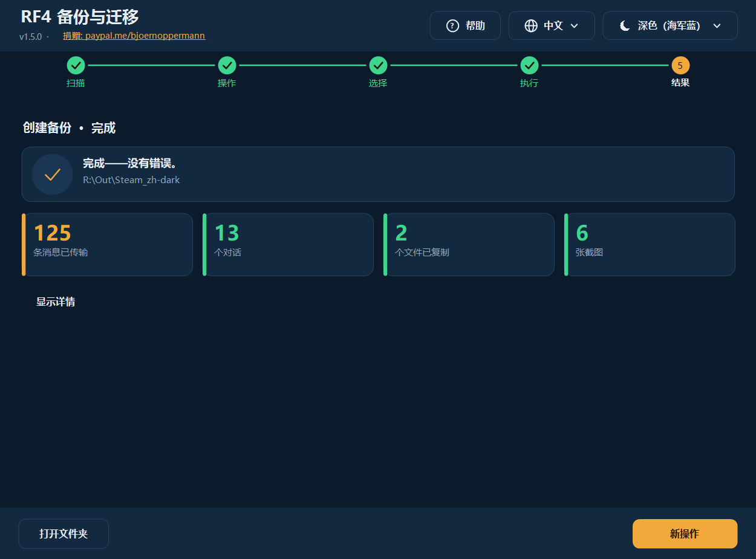Click the 13 个对话 card

(288, 245)
